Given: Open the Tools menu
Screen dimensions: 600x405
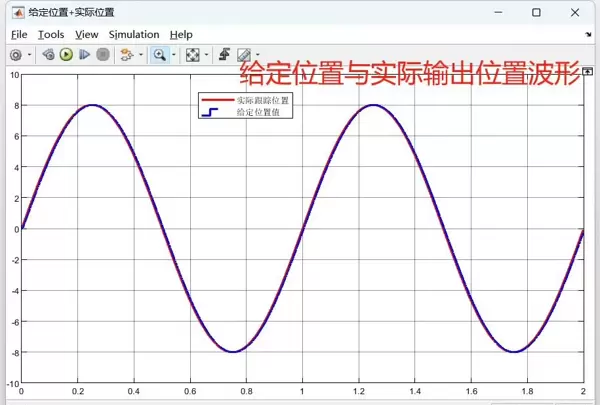Looking at the screenshot, I should [50, 34].
